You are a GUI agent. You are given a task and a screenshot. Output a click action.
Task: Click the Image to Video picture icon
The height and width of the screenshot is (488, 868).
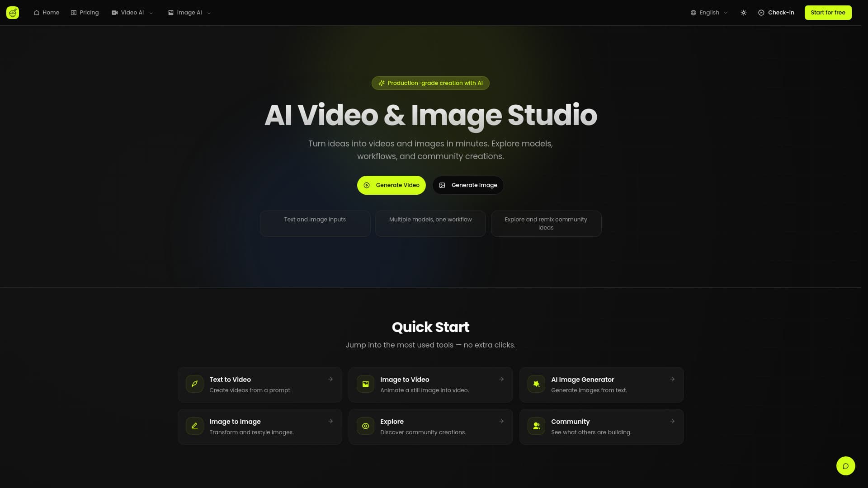click(365, 384)
